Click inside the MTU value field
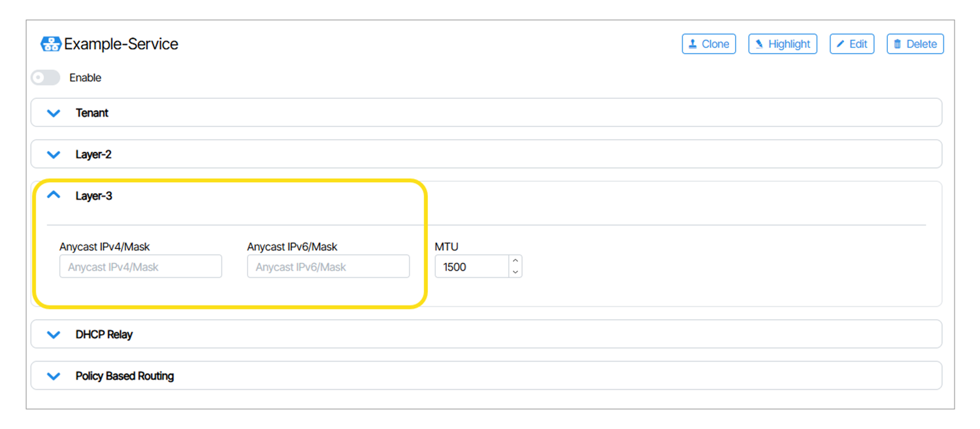Image resolution: width=980 pixels, height=429 pixels. 472,267
